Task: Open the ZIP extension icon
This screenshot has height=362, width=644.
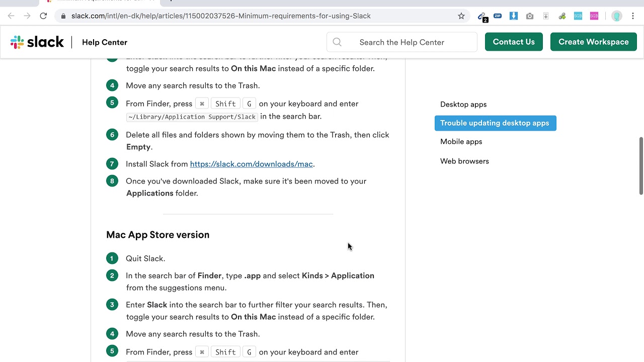Action: click(498, 16)
